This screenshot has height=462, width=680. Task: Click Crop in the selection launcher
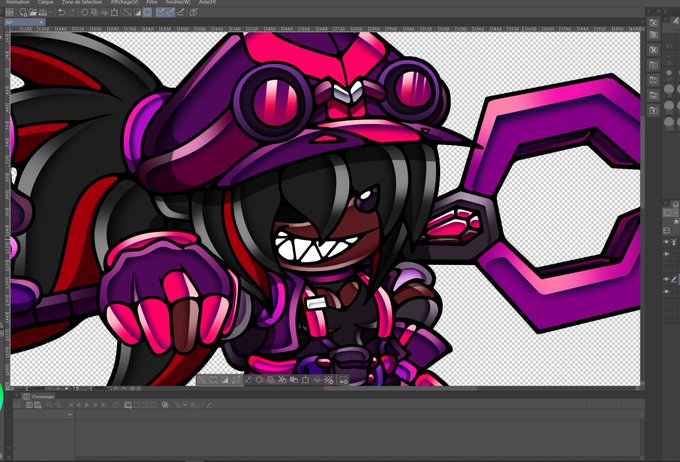(x=213, y=380)
